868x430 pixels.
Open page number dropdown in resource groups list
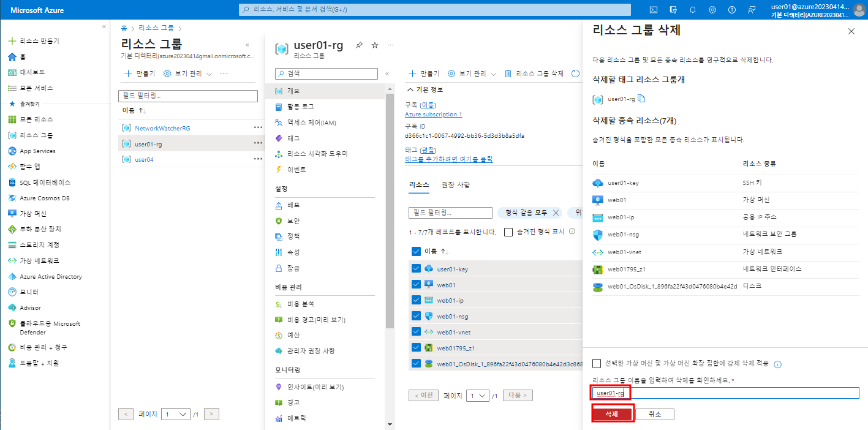[176, 415]
